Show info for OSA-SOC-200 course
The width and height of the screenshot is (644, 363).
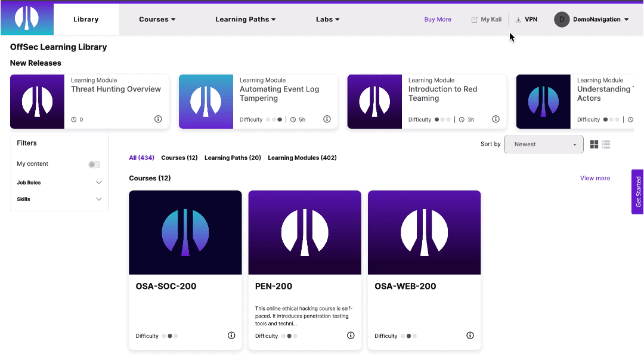tap(231, 336)
